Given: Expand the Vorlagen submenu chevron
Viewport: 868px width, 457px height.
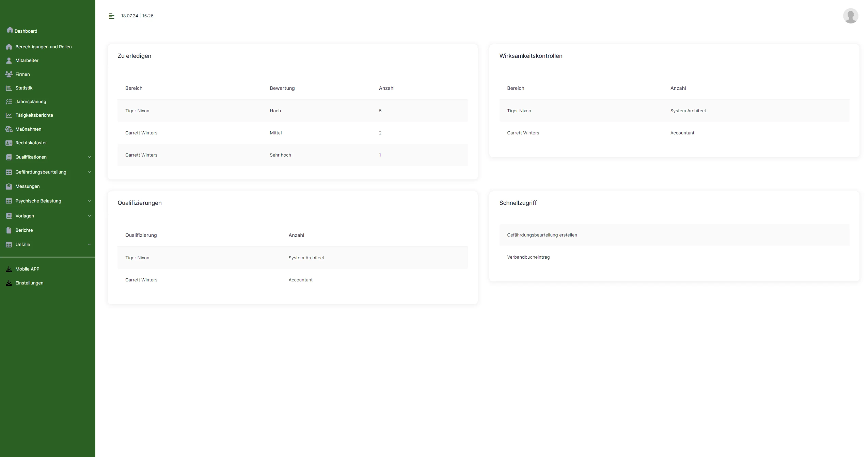Looking at the screenshot, I should [x=89, y=216].
